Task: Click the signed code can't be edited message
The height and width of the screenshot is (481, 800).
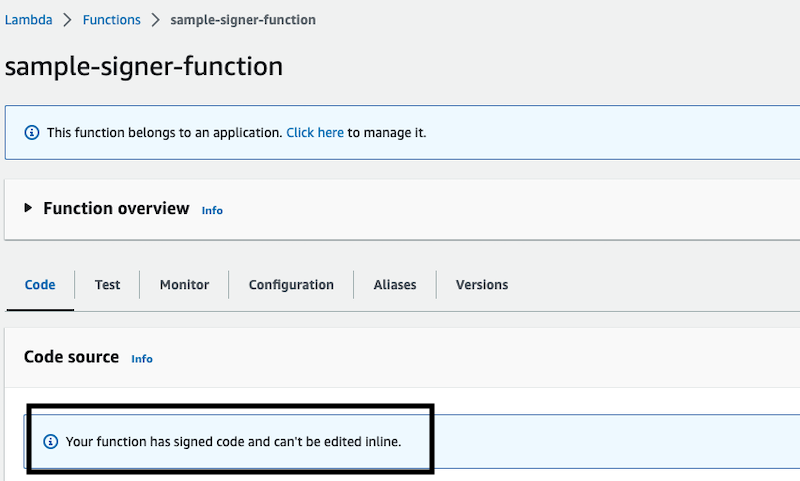Action: tap(233, 441)
